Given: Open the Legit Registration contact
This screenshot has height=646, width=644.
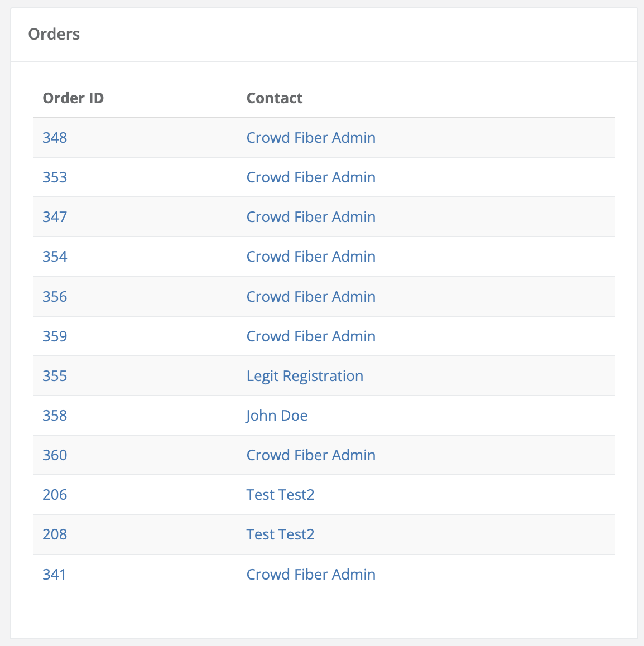Looking at the screenshot, I should (305, 376).
